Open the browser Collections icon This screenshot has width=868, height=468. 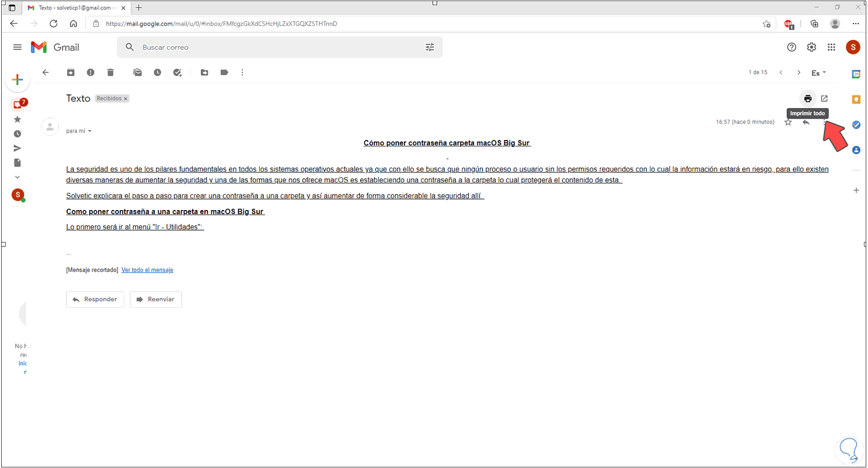pos(815,24)
